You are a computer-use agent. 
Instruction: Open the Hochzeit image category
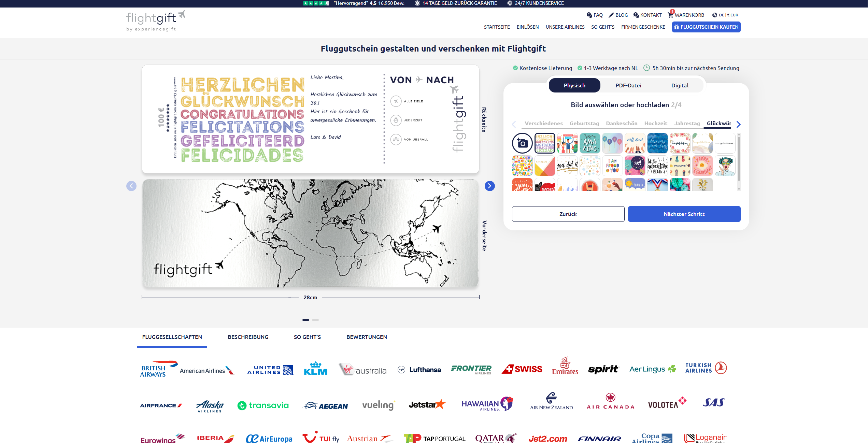tap(656, 123)
